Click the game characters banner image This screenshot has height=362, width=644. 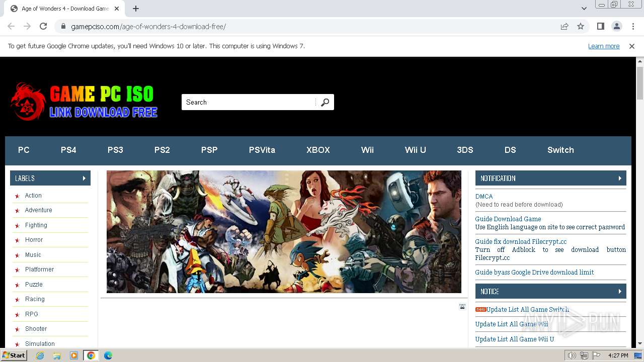click(284, 232)
